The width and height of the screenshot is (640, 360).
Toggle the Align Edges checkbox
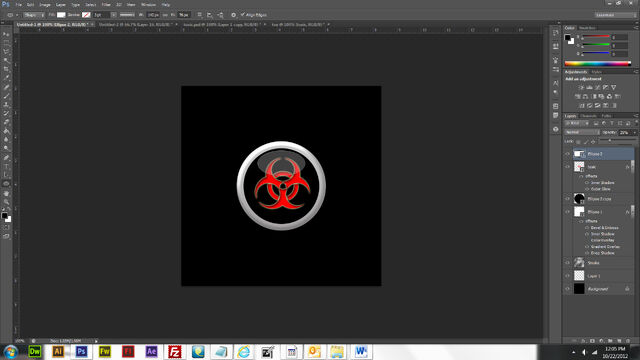click(x=242, y=15)
